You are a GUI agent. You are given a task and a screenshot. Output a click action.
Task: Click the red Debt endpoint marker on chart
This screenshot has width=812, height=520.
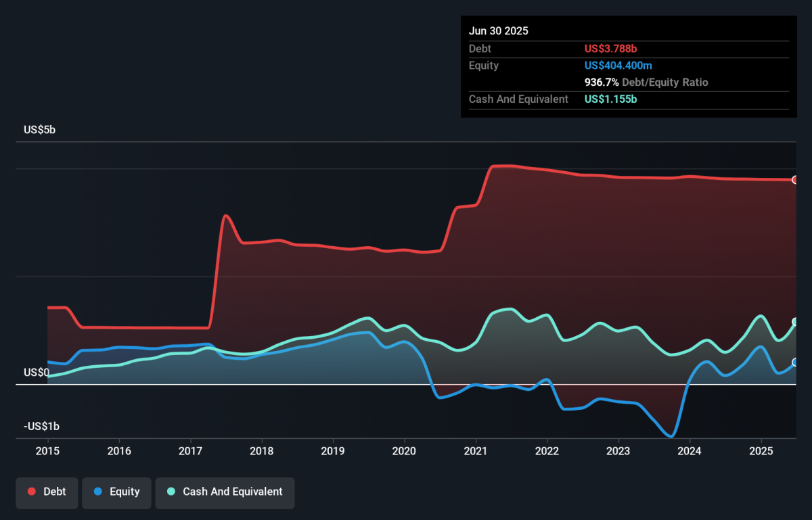click(795, 180)
